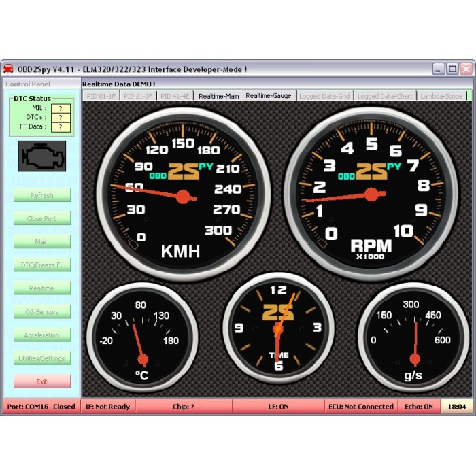Click the O2-Sensors button
Image resolution: width=476 pixels, height=476 pixels.
[42, 312]
